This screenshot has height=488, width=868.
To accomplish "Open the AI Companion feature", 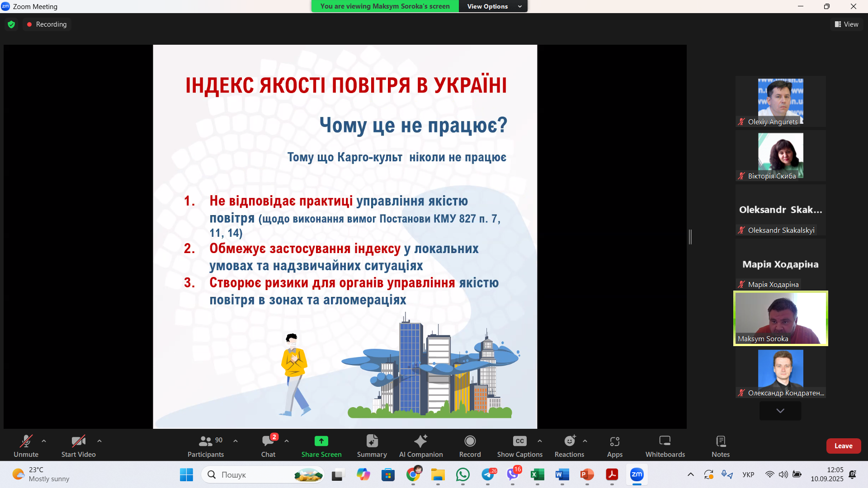I will click(420, 446).
